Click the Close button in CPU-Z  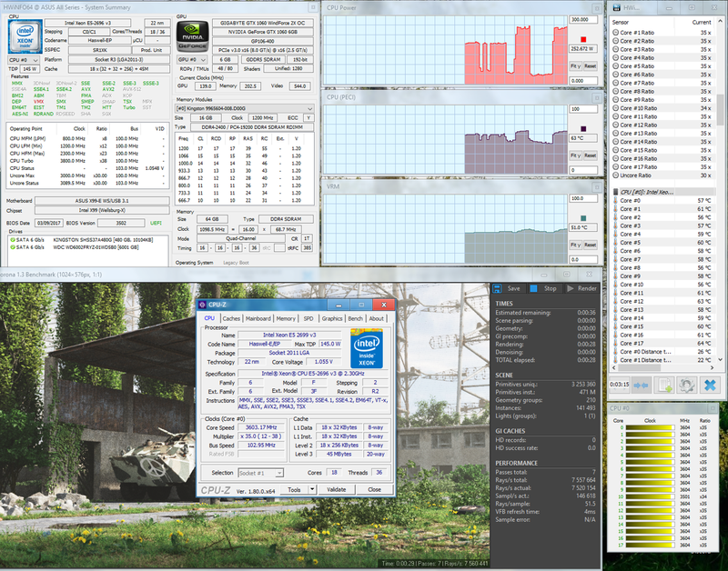374,489
